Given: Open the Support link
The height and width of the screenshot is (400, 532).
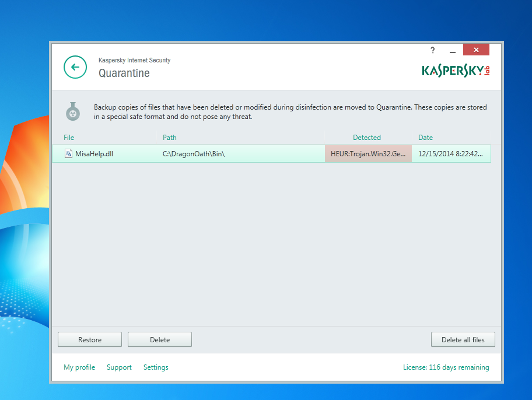Looking at the screenshot, I should [x=119, y=367].
